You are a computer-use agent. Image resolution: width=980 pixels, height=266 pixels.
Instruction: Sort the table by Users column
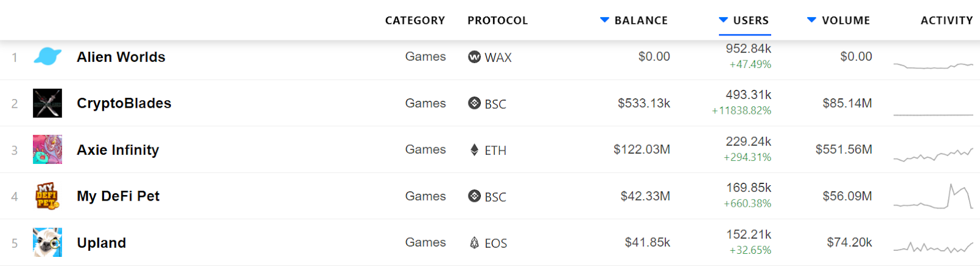pos(750,20)
